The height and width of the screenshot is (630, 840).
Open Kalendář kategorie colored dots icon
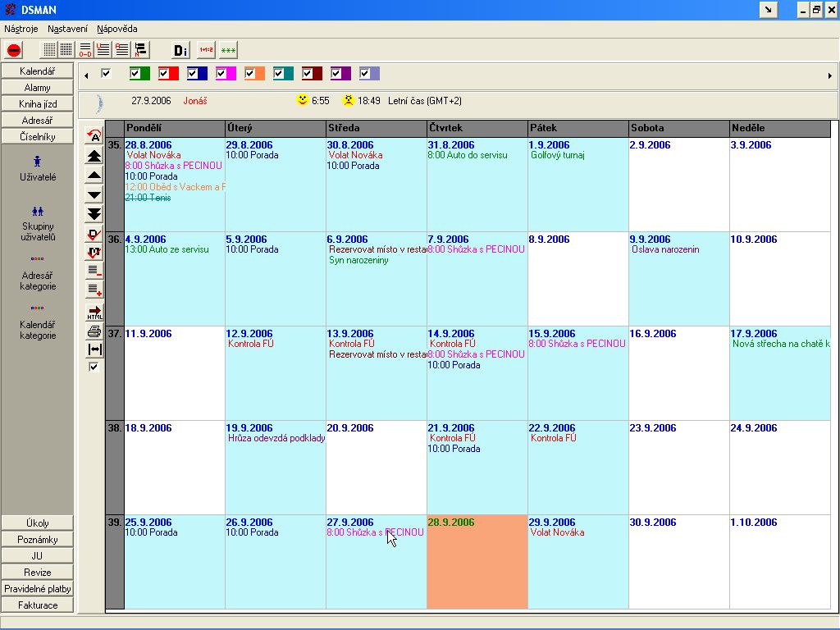pyautogui.click(x=38, y=308)
